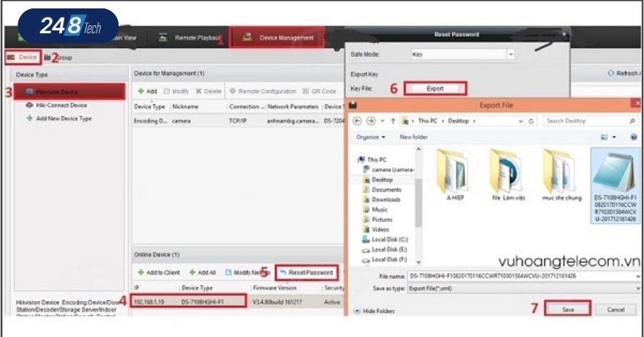644x337 pixels.
Task: Open the Organize menu
Action: 370,137
